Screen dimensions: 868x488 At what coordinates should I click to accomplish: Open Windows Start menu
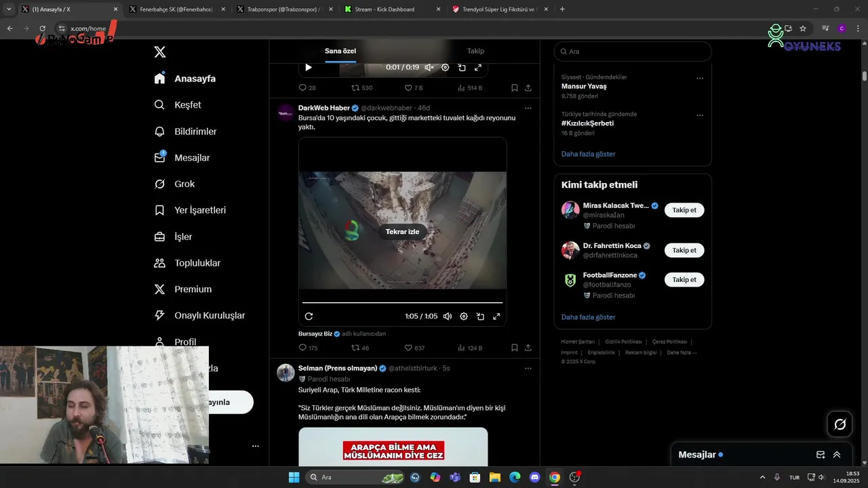[x=294, y=477]
